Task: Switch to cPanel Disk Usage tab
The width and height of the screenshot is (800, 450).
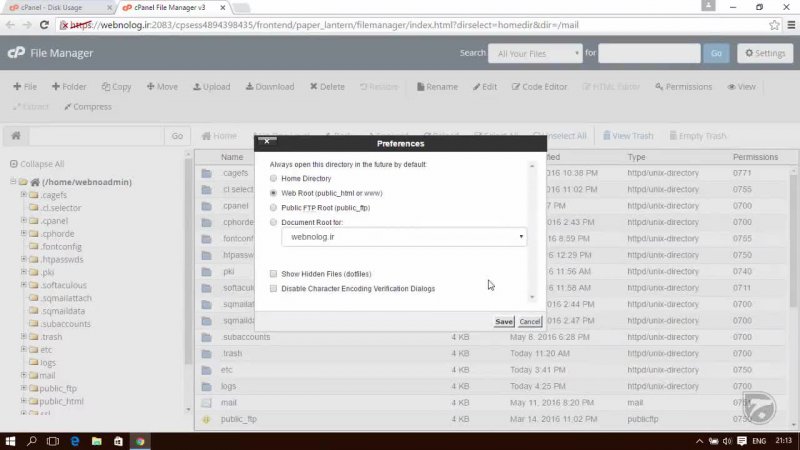Action: (61, 8)
